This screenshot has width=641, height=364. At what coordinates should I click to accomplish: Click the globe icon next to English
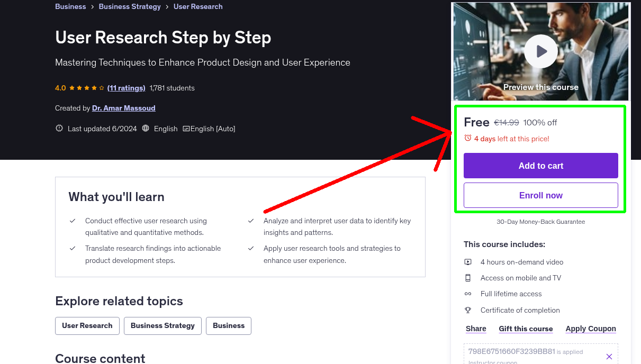(x=145, y=128)
